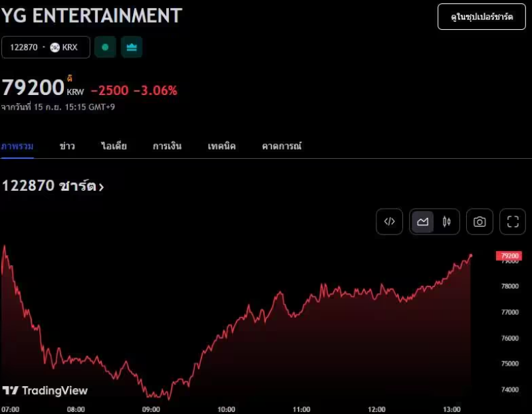The image size is (532, 414).
Task: Click the KRX exchange flag icon
Action: (x=55, y=47)
